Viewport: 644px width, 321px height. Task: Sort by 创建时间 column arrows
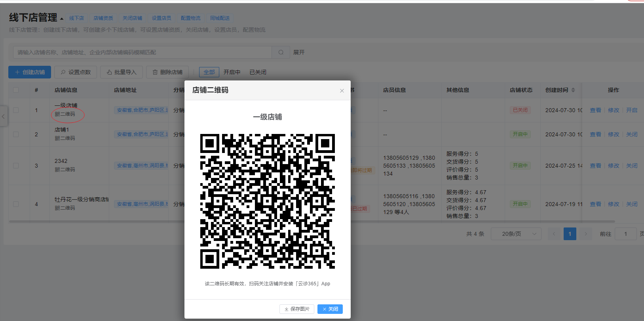pos(573,90)
